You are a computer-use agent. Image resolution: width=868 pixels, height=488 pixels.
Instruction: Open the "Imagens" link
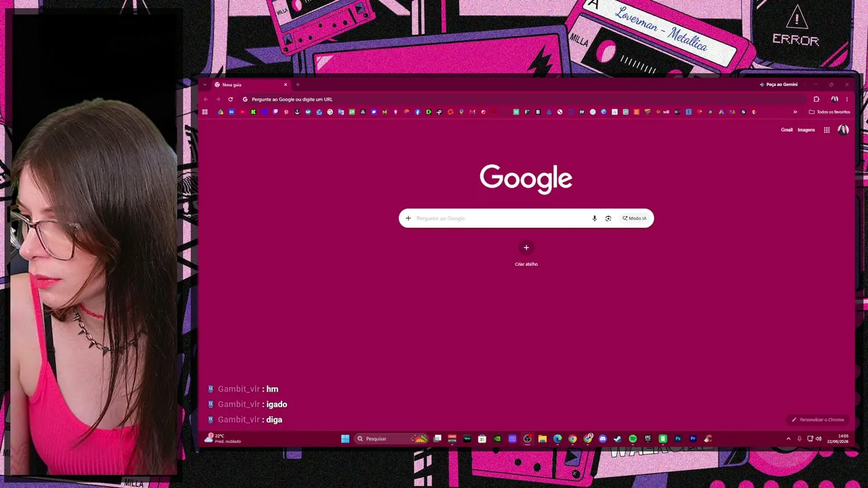(806, 130)
